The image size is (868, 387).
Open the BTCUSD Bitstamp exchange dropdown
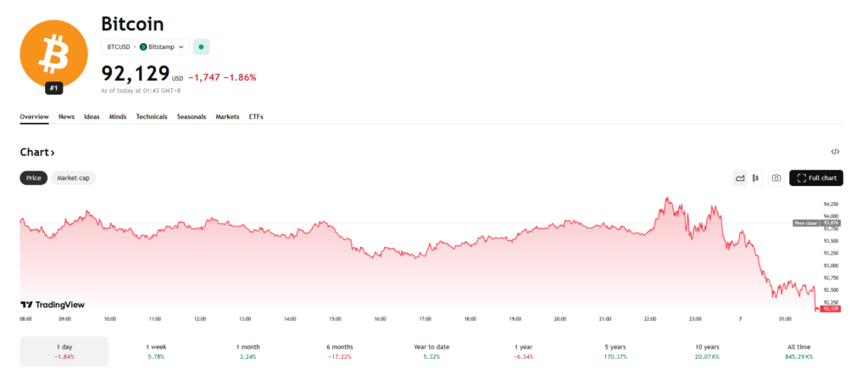point(144,47)
